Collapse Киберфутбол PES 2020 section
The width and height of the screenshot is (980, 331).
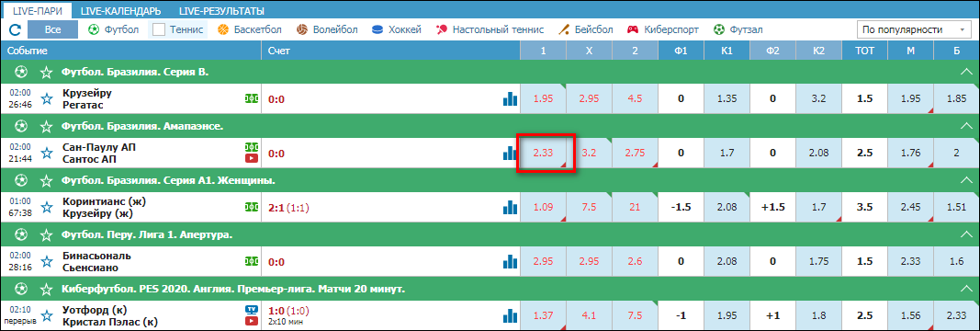point(965,289)
